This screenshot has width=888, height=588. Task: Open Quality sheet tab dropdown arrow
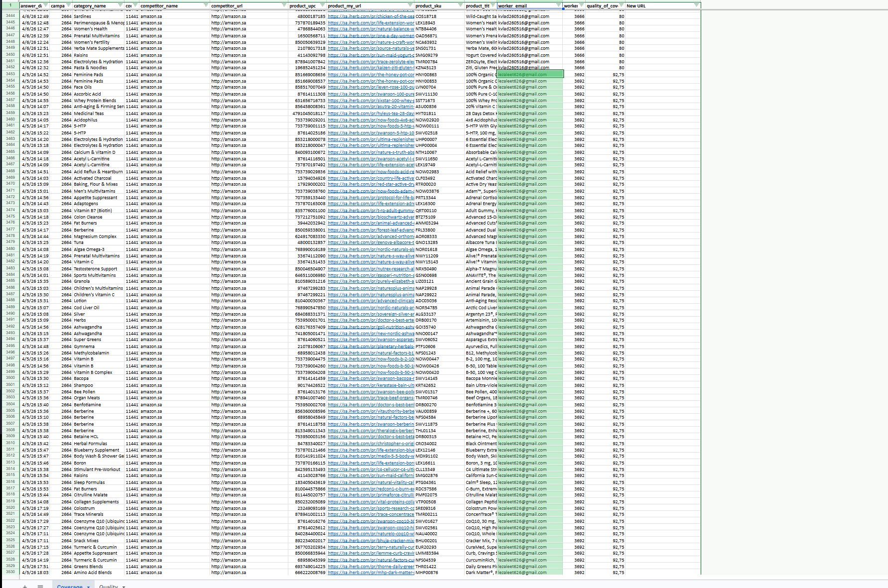(x=124, y=587)
